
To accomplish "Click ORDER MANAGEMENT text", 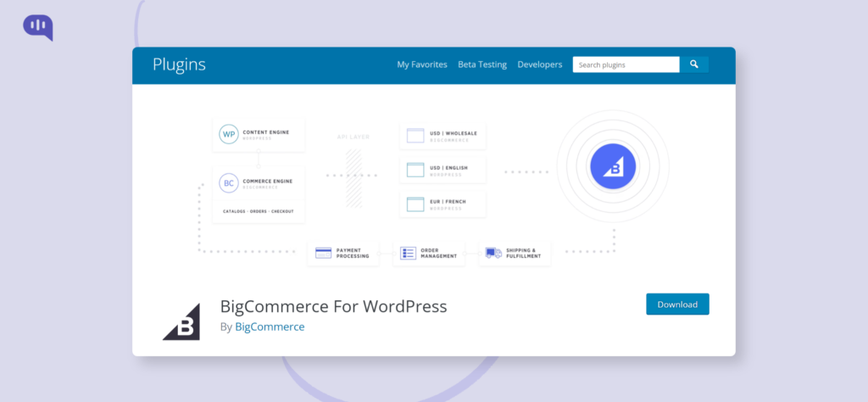I will pos(438,253).
